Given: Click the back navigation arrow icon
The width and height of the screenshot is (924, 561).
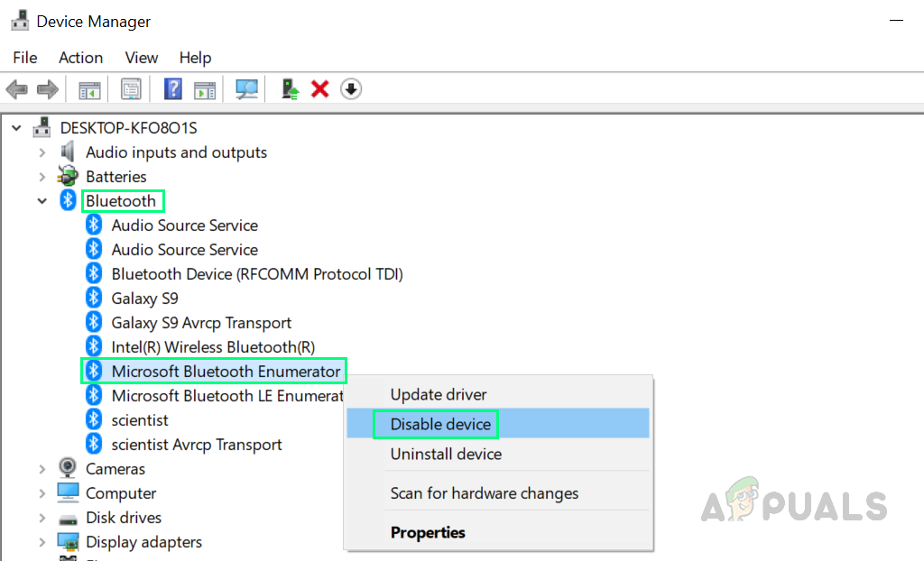Looking at the screenshot, I should (x=16, y=88).
